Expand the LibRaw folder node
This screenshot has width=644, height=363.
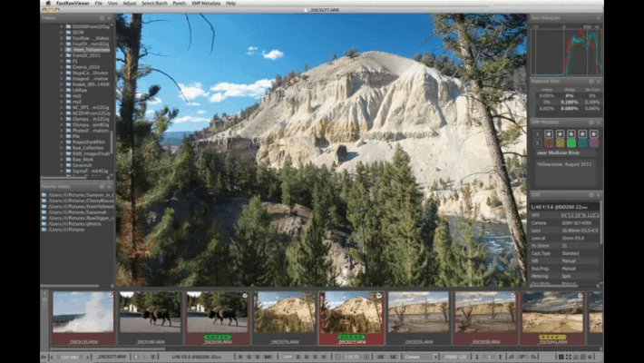click(62, 90)
